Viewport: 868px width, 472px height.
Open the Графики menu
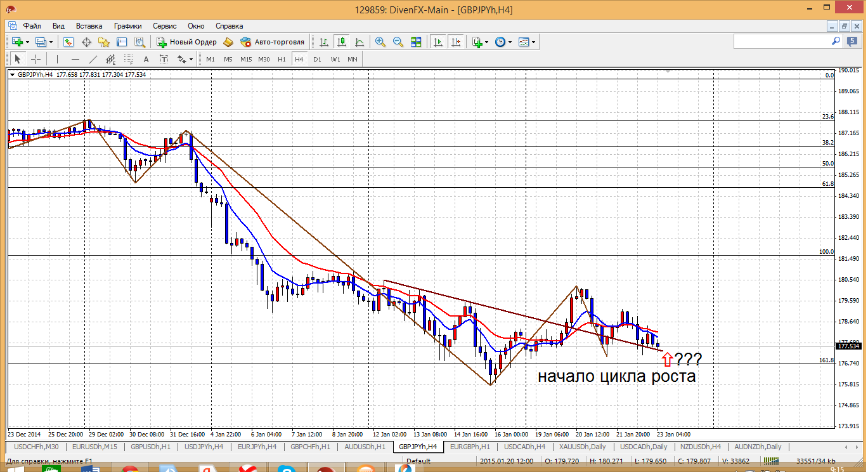tap(127, 26)
